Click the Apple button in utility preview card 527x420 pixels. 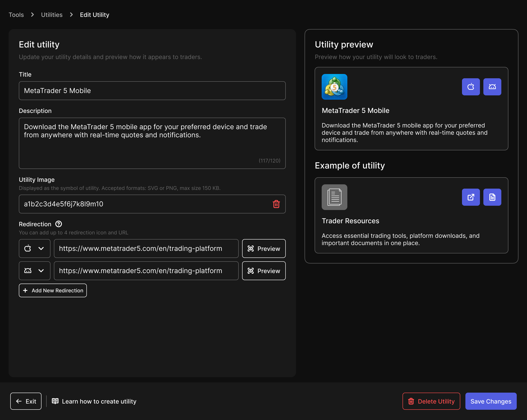click(471, 87)
